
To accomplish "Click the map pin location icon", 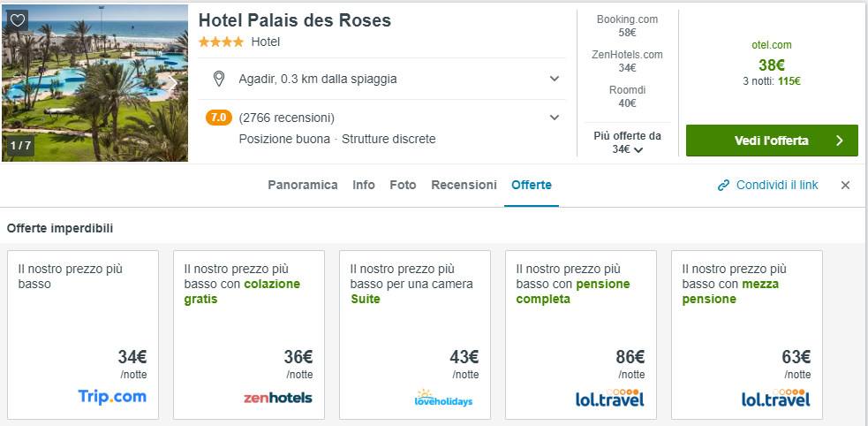I will (x=219, y=79).
